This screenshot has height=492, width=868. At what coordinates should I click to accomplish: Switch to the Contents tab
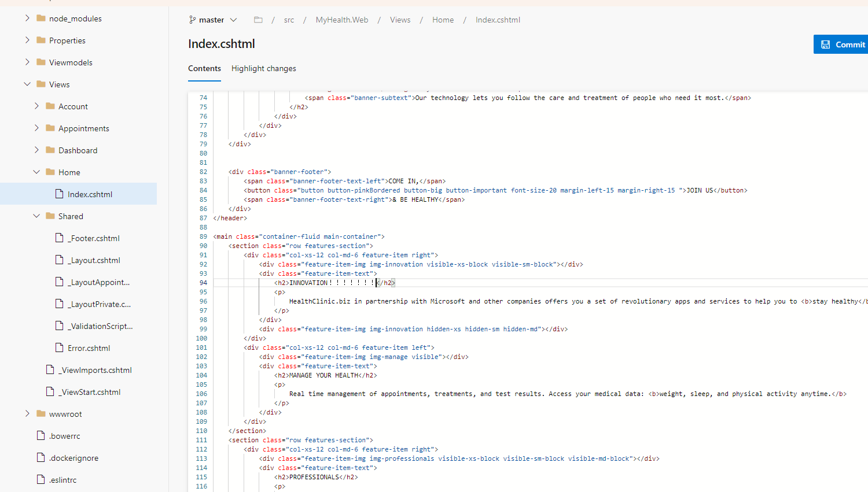[x=204, y=68]
